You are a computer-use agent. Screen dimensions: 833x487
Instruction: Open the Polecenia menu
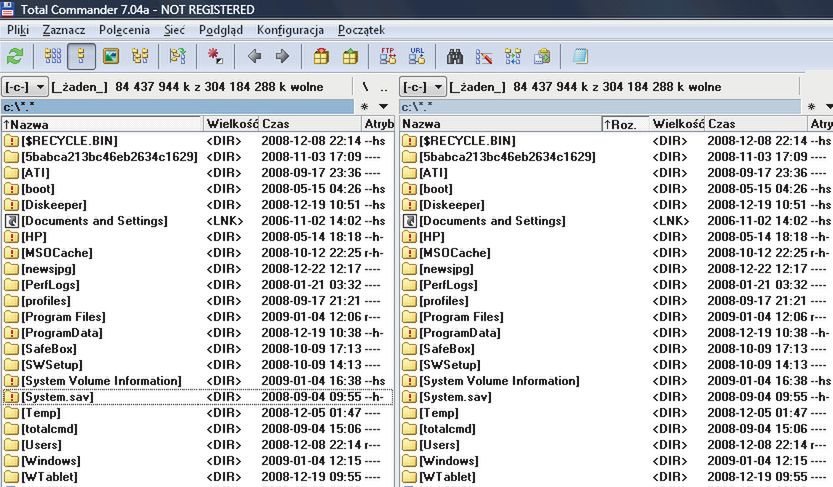tap(124, 30)
